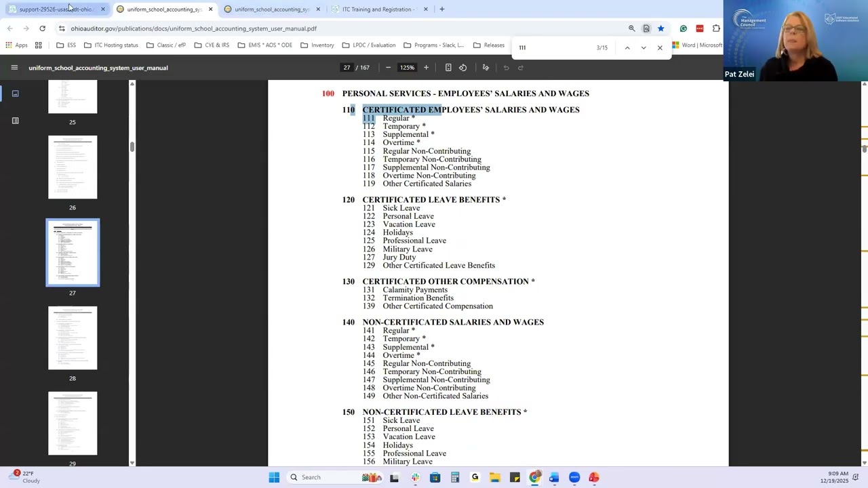Image resolution: width=868 pixels, height=488 pixels.
Task: Close the find bar
Action: pyautogui.click(x=660, y=47)
